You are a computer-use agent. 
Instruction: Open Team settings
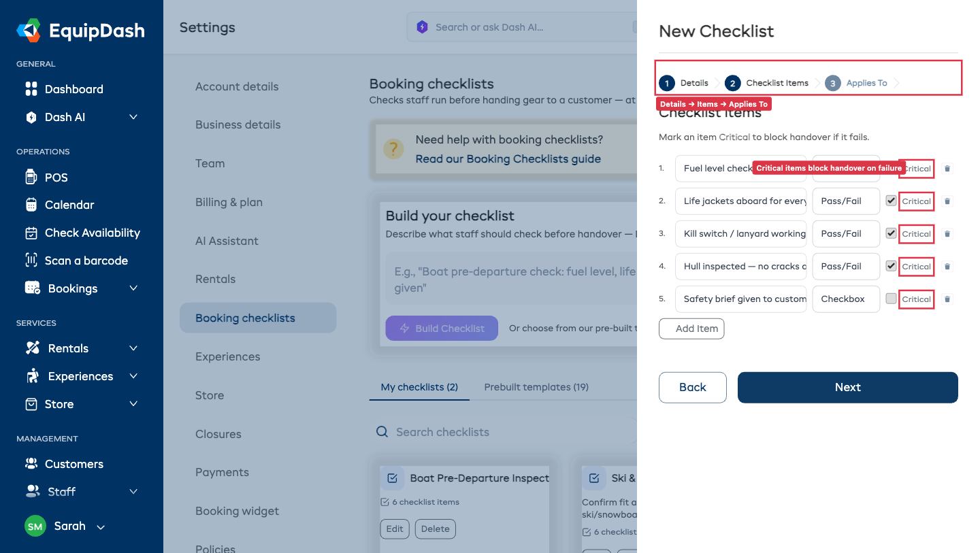[x=210, y=163]
